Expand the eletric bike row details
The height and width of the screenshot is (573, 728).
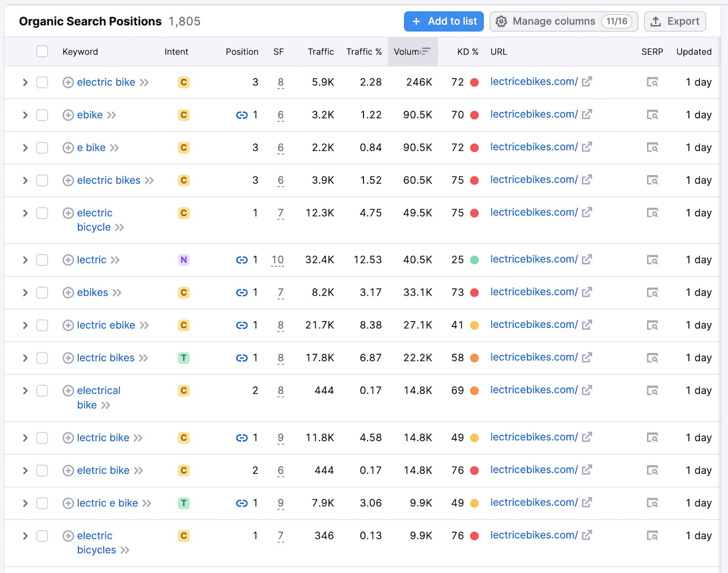tap(25, 471)
